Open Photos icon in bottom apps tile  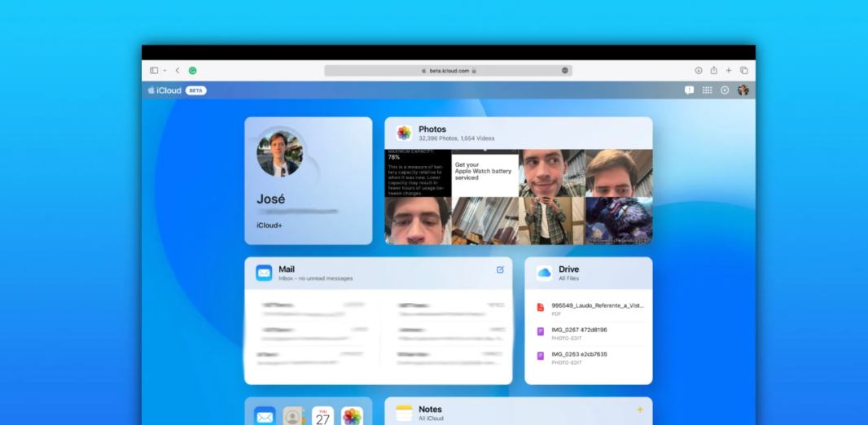point(352,416)
